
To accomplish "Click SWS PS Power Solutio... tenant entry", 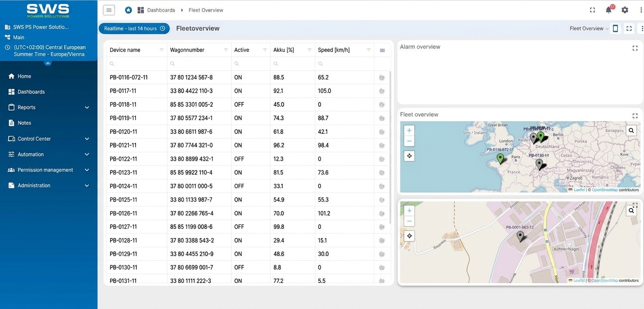I will [41, 27].
